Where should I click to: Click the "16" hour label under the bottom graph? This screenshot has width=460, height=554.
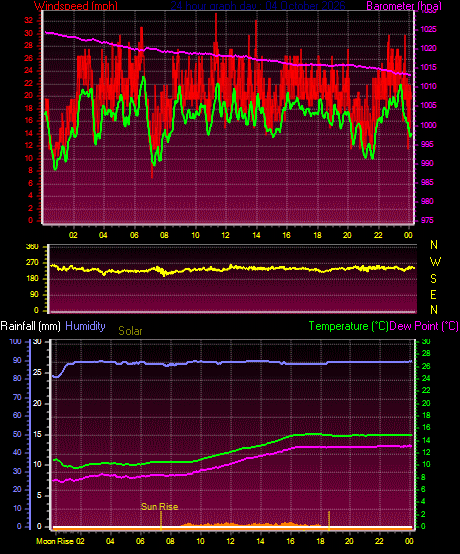pyautogui.click(x=290, y=541)
